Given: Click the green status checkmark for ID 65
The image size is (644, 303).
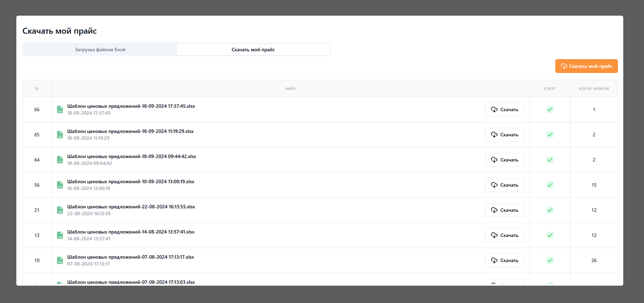Looking at the screenshot, I should coord(550,135).
